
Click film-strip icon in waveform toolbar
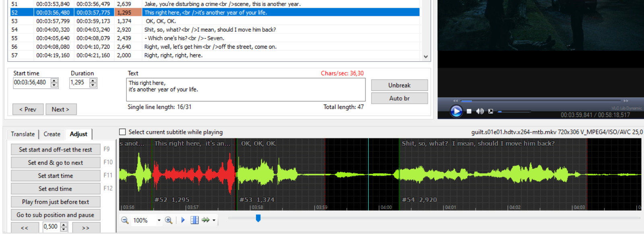(194, 220)
